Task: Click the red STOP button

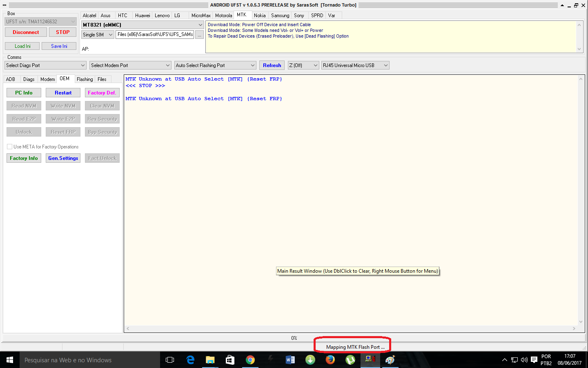Action: pos(63,32)
